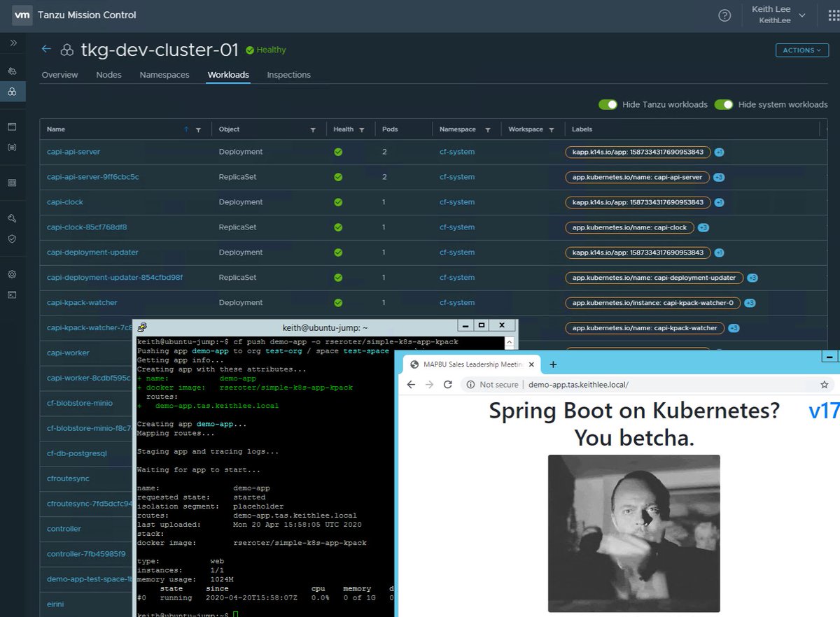Select the Workloads tab
Image resolution: width=840 pixels, height=617 pixels.
coord(228,75)
